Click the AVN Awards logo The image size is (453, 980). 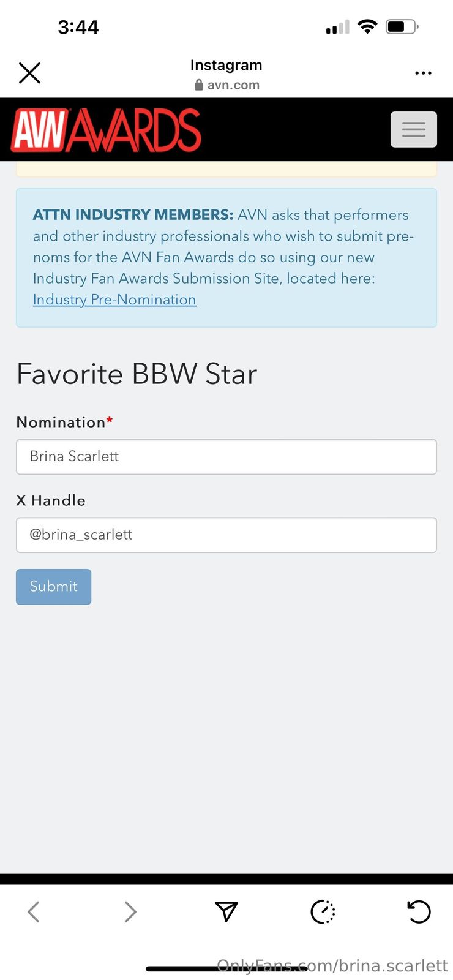(106, 130)
